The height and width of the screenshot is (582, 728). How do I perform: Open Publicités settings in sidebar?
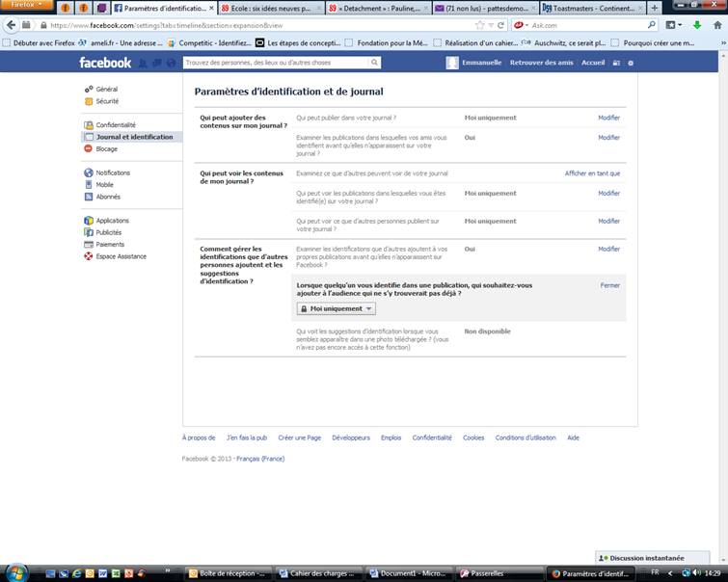pos(108,232)
